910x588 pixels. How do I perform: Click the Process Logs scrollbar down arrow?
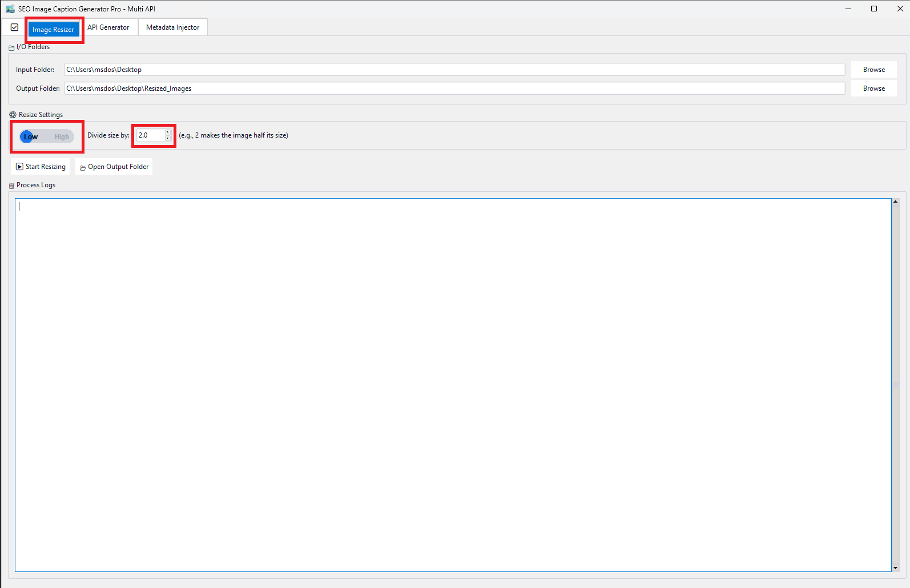click(895, 568)
